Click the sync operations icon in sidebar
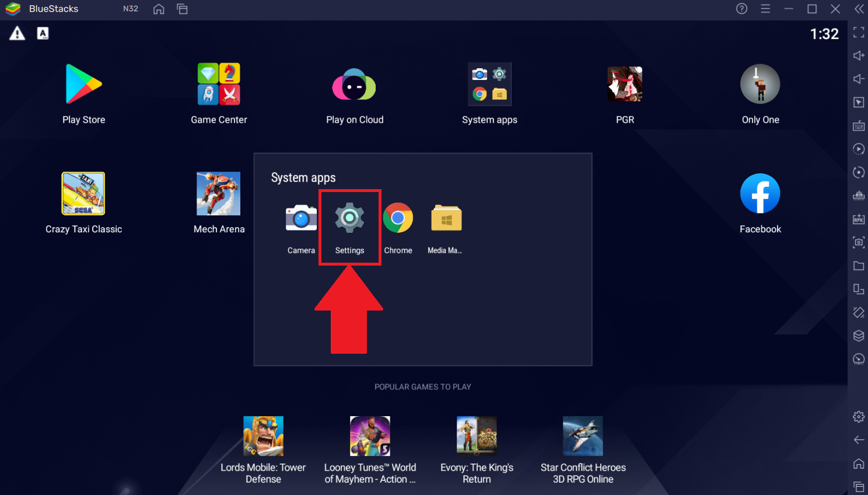Image resolution: width=868 pixels, height=495 pixels. tap(859, 149)
